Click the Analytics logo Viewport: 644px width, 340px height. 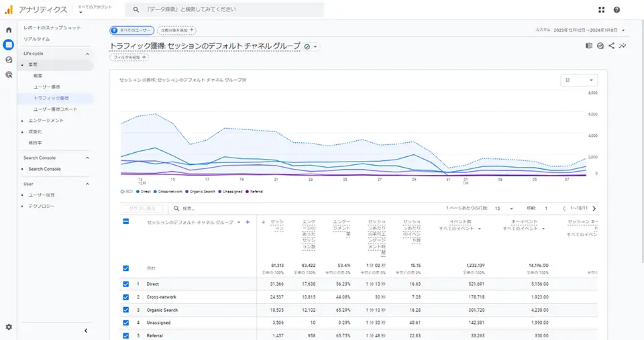9,9
